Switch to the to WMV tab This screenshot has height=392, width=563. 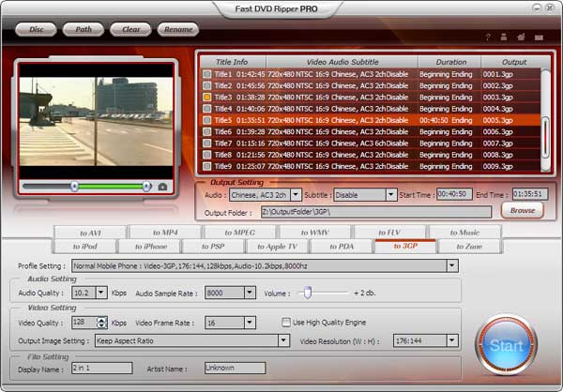tap(315, 233)
